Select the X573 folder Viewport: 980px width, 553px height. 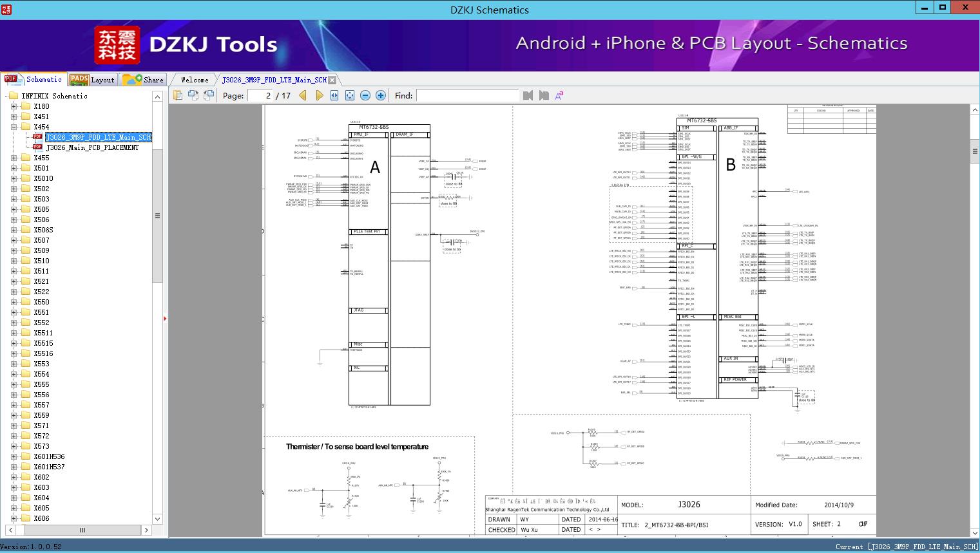pos(41,446)
